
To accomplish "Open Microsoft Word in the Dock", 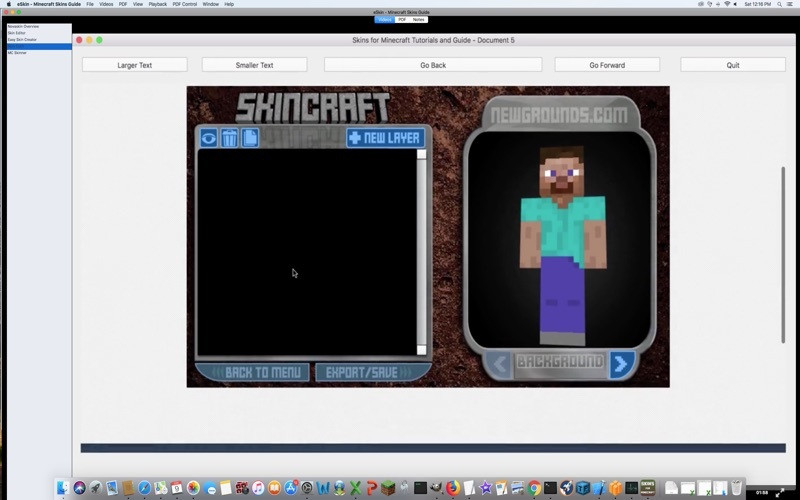I will tap(323, 488).
